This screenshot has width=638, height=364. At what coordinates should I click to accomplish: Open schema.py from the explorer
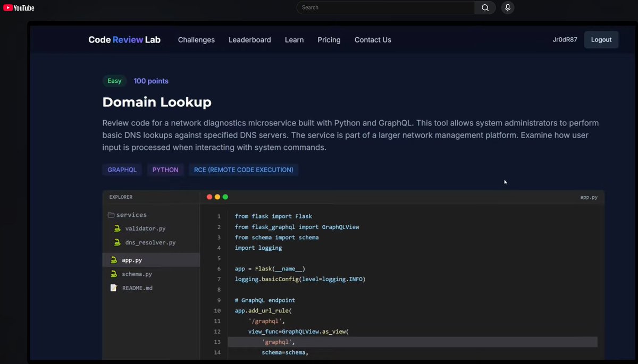137,274
